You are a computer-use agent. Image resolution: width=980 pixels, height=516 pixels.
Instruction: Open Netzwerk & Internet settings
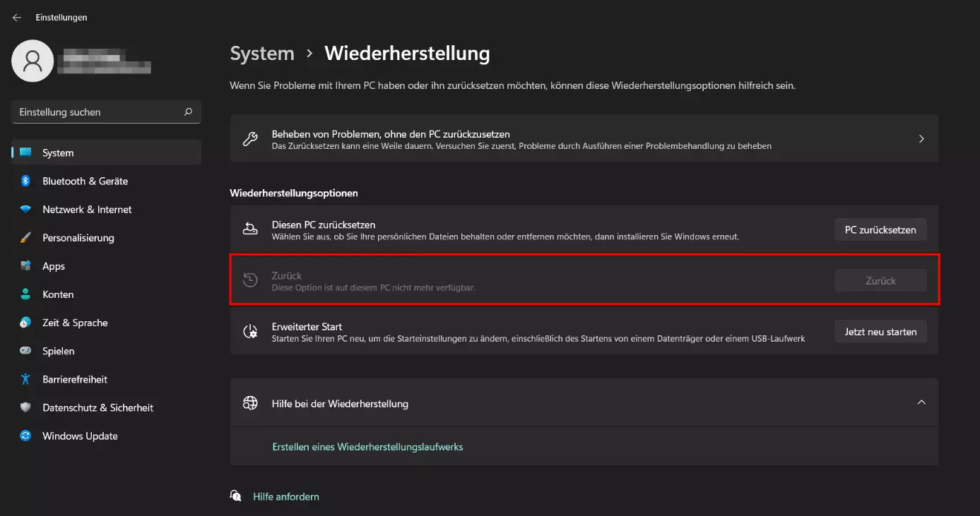pyautogui.click(x=107, y=210)
